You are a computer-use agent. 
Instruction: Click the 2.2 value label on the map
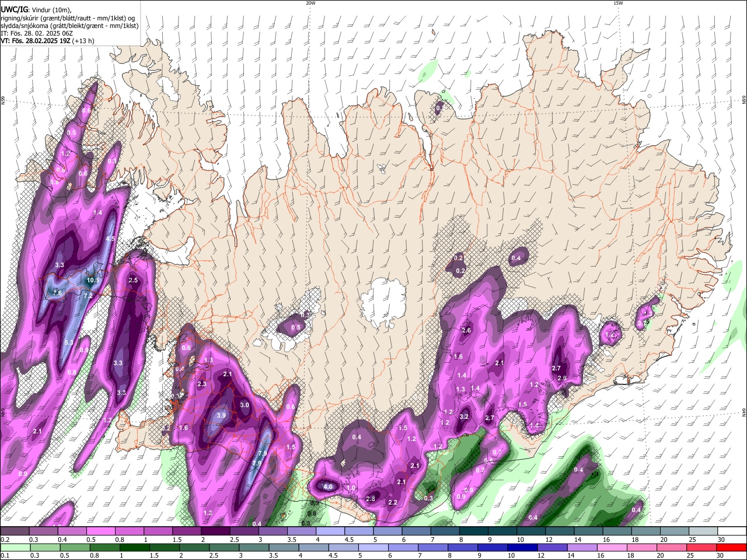tap(393, 503)
